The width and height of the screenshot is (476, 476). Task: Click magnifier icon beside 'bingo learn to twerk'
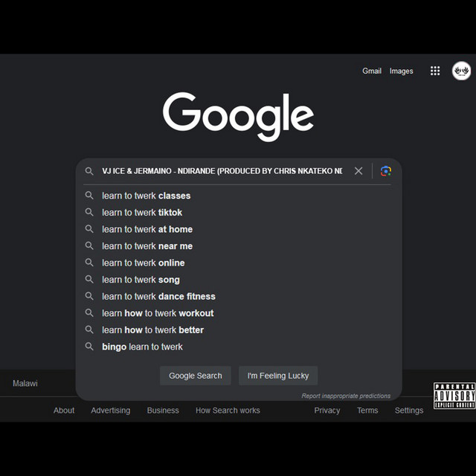tap(89, 347)
